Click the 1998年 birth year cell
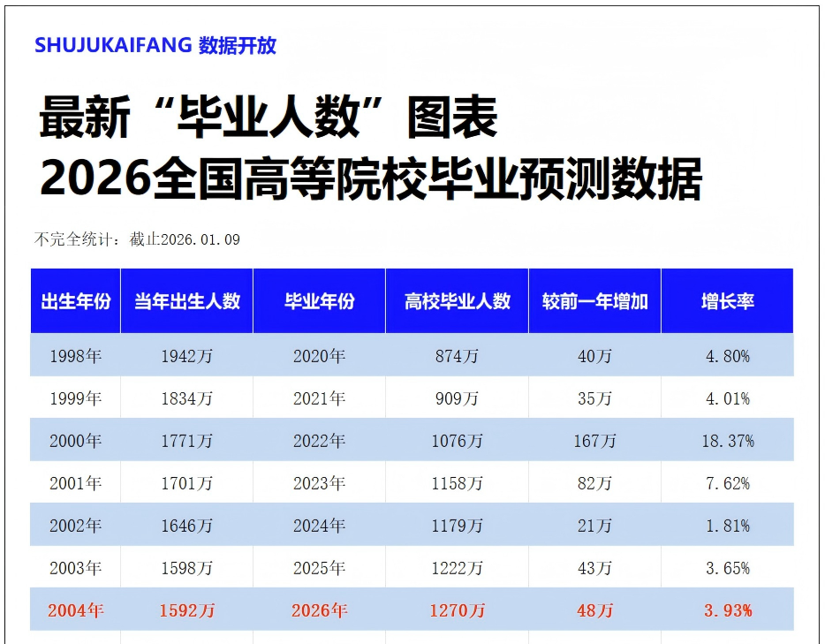Screen dimensions: 825x644 pos(76,356)
